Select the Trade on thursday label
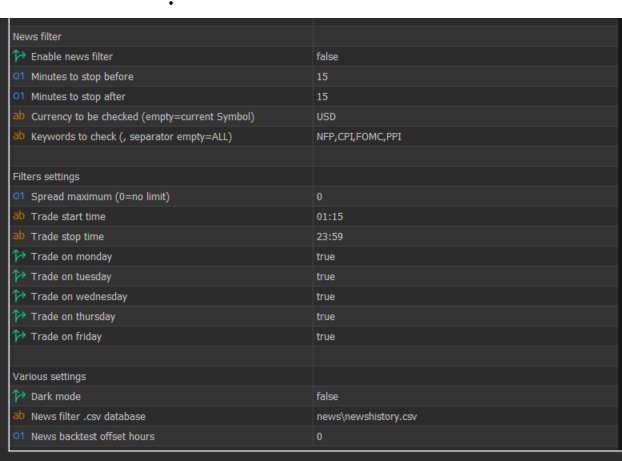Viewport: 622px width, 461px height. 73,317
